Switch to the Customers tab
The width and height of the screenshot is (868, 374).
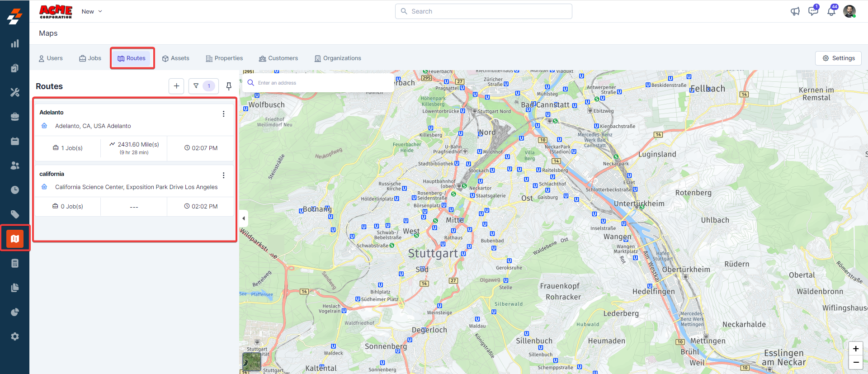point(278,58)
